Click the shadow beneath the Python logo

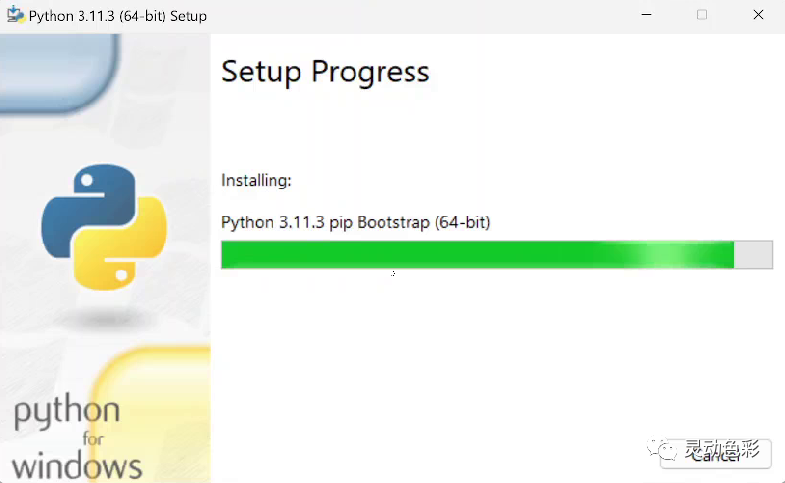[105, 317]
